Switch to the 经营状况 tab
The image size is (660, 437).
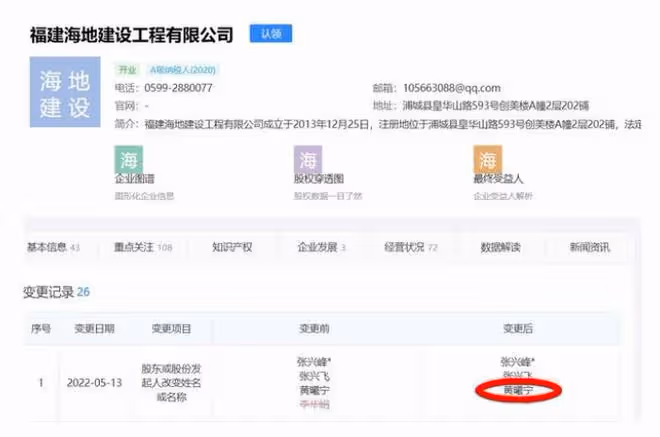tap(411, 247)
